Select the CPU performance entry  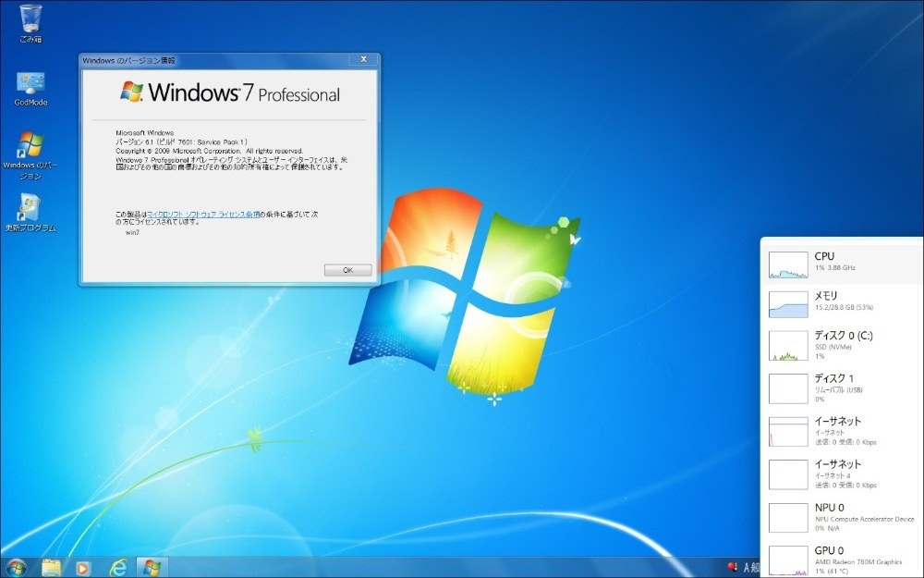click(844, 263)
